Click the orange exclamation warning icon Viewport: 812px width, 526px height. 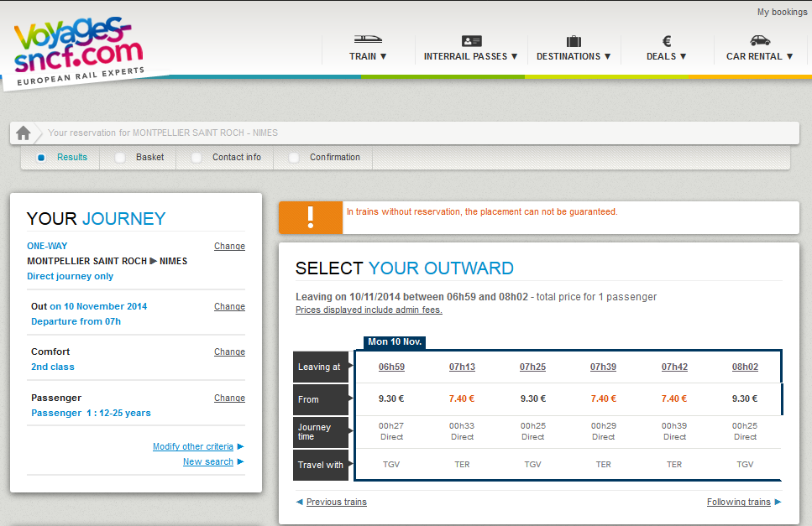tap(311, 217)
